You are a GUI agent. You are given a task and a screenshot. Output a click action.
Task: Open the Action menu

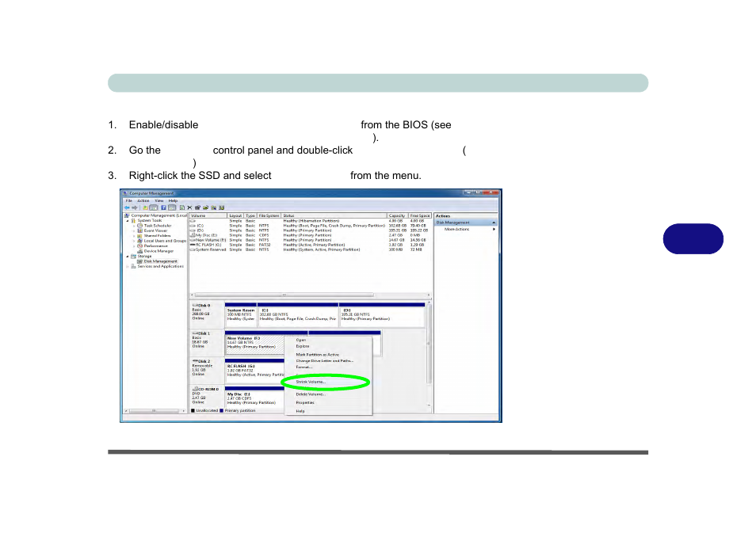(x=143, y=200)
